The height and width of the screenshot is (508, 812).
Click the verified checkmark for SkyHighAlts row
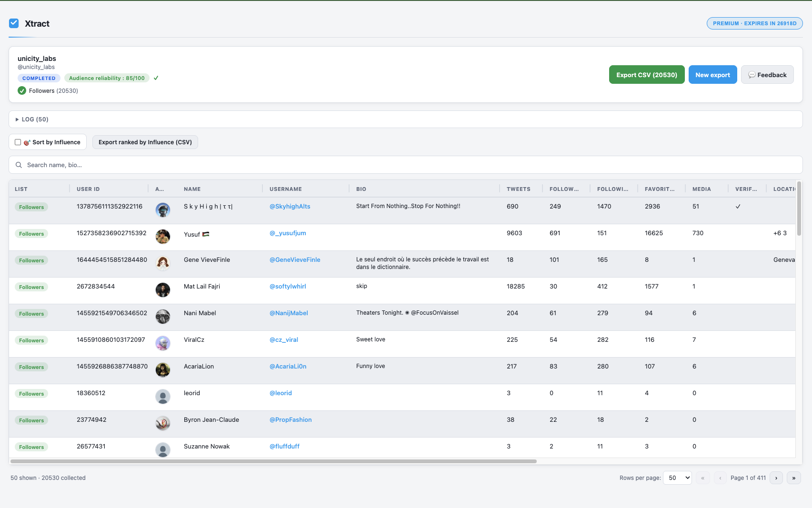[738, 206]
